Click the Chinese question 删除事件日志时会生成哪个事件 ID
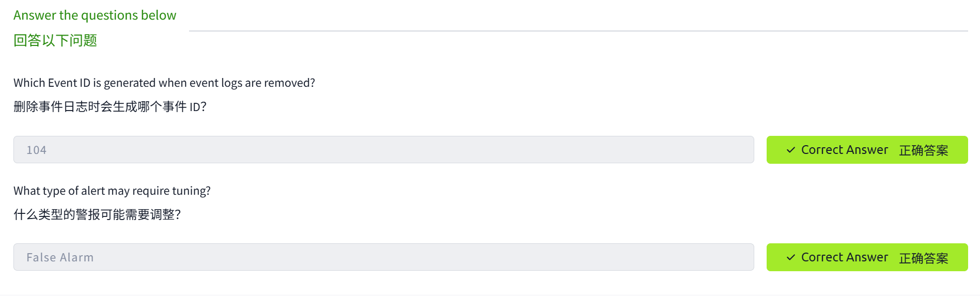 click(x=110, y=106)
